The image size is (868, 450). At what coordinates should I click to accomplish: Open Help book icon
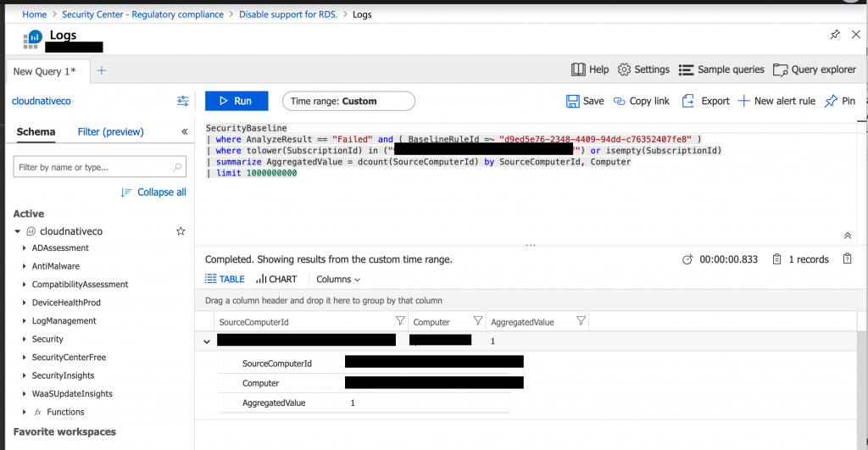[578, 69]
